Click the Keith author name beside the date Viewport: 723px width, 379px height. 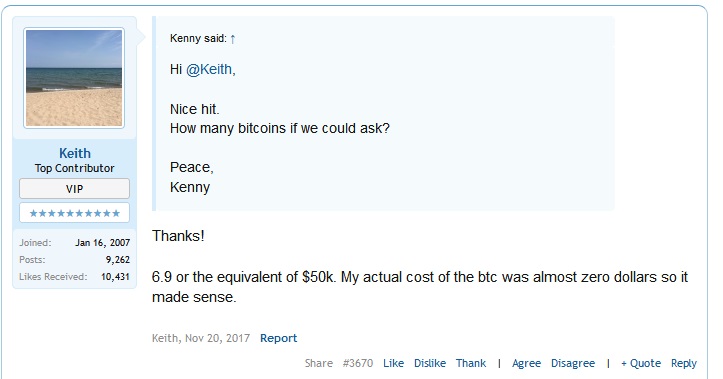[165, 338]
